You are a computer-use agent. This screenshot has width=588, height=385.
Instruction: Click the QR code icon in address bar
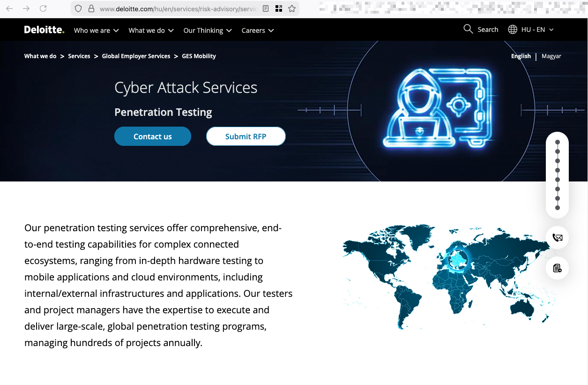pyautogui.click(x=279, y=8)
